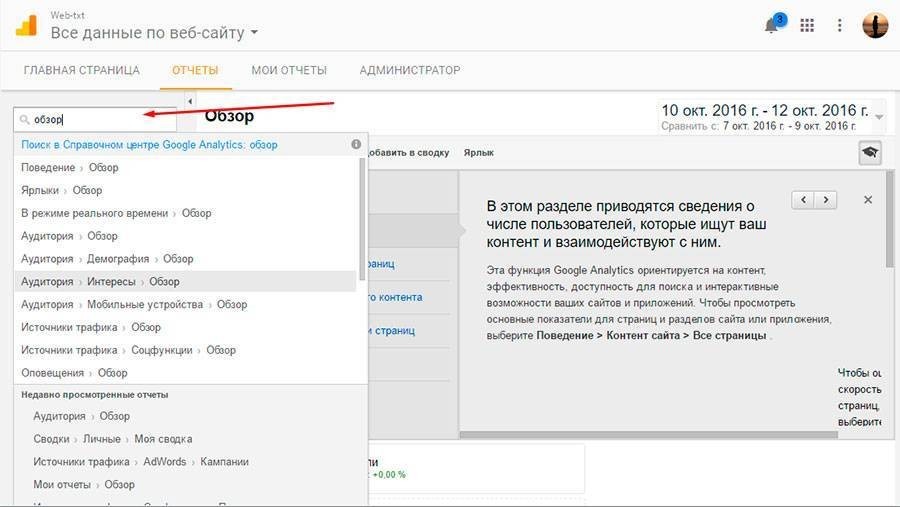
Task: Open the notifications bell icon
Action: (772, 26)
